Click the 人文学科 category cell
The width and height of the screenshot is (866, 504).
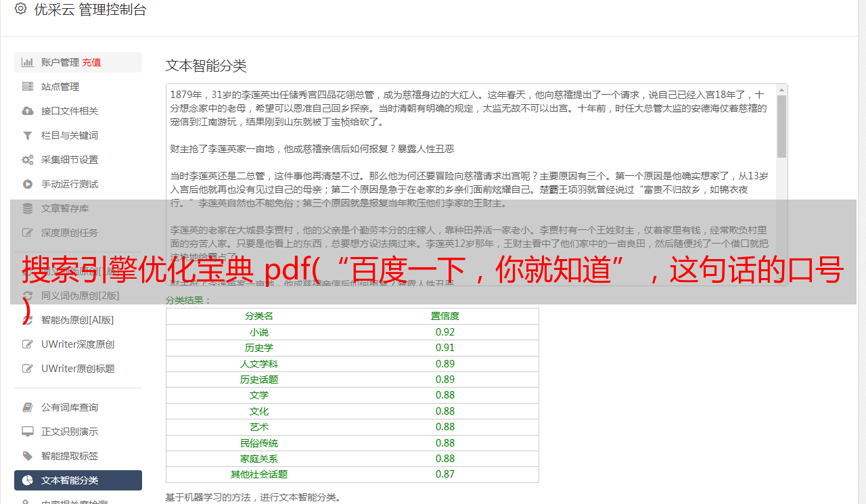click(x=259, y=364)
